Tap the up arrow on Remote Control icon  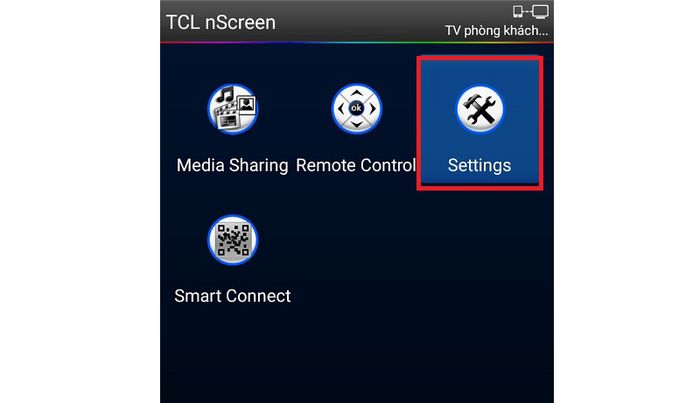[356, 93]
